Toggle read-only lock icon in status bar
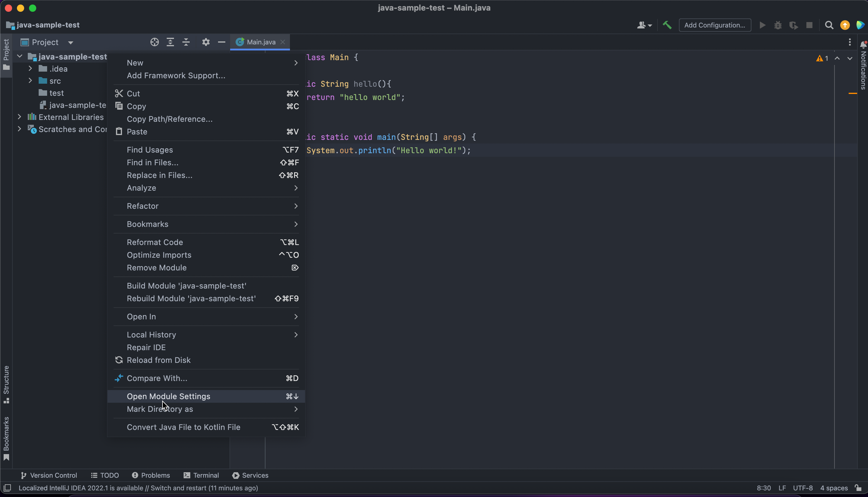This screenshot has height=497, width=868. (858, 488)
